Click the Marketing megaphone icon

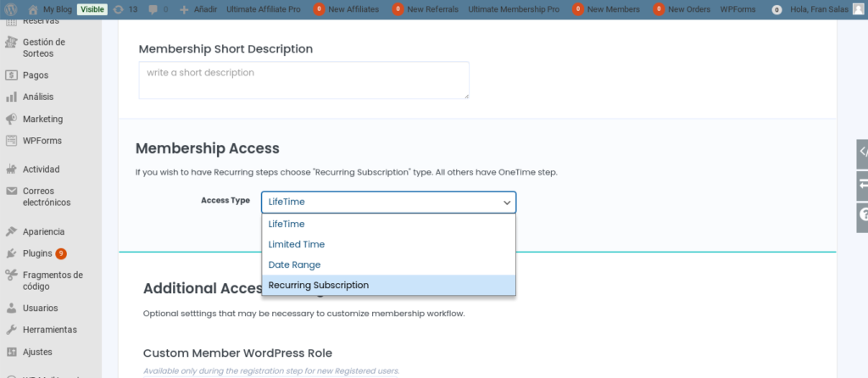tap(11, 119)
